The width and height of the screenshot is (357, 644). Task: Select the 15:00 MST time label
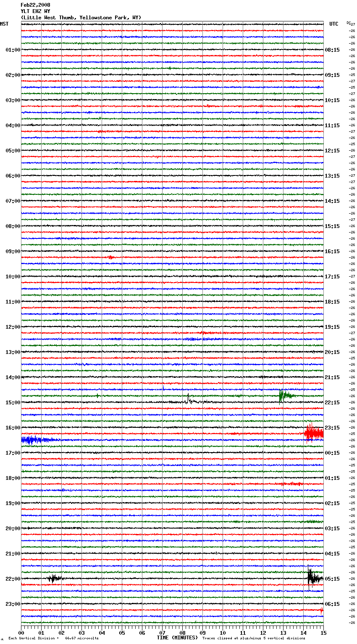click(x=13, y=403)
